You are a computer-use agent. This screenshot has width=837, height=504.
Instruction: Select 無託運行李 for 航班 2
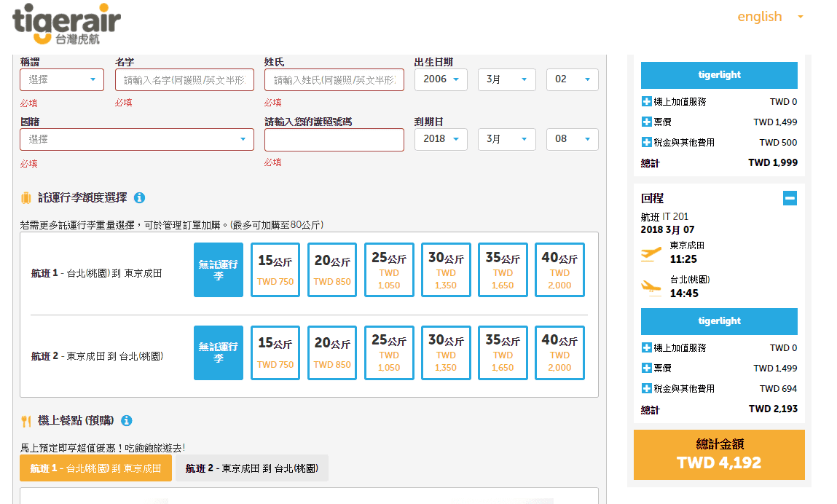coord(219,353)
